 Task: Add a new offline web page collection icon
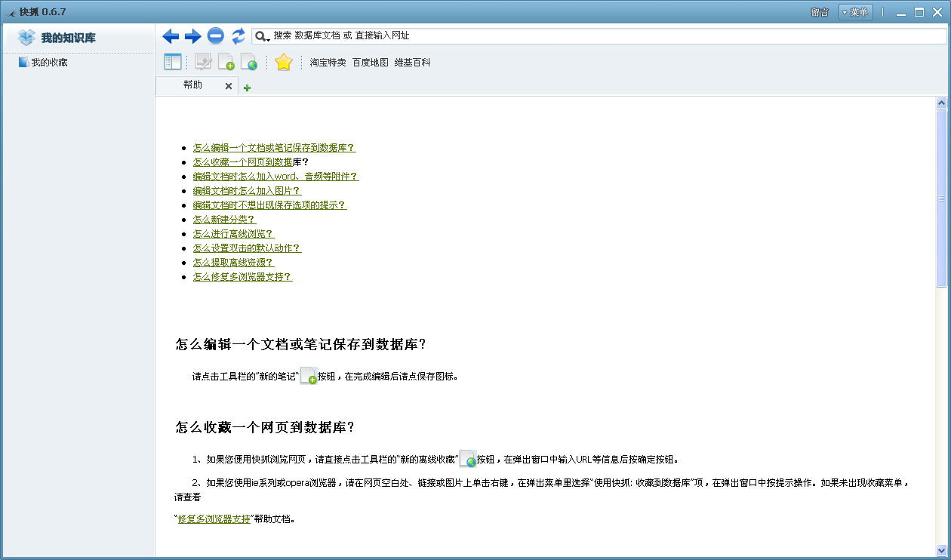tap(248, 62)
